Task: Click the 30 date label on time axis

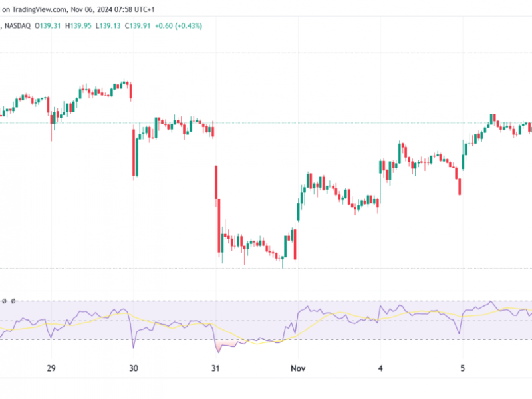Action: [x=134, y=368]
